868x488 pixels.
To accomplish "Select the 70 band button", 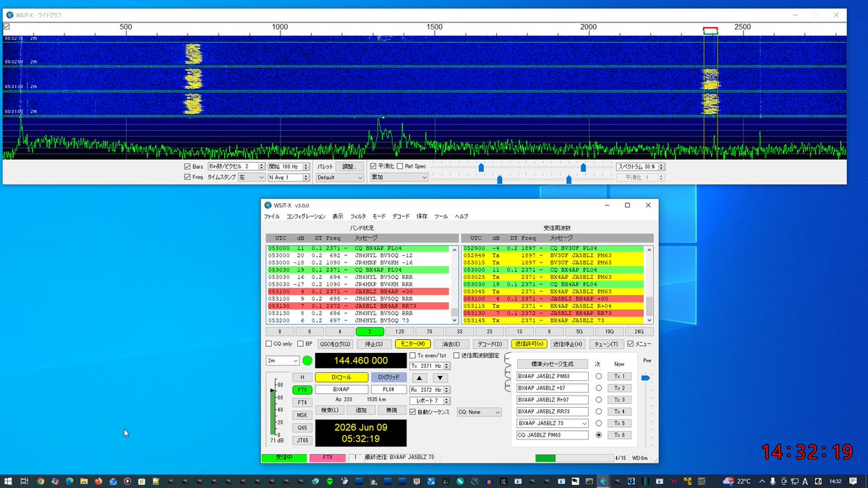I will point(429,332).
